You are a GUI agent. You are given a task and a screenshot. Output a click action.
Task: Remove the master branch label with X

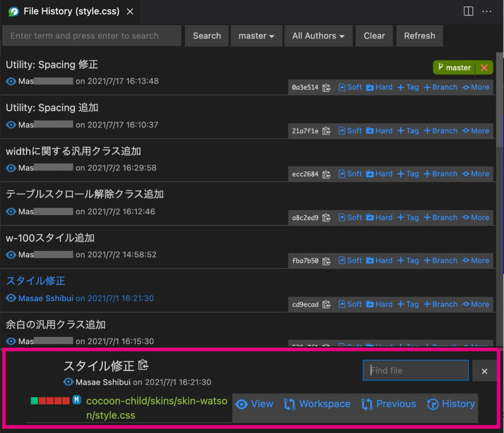coord(484,68)
